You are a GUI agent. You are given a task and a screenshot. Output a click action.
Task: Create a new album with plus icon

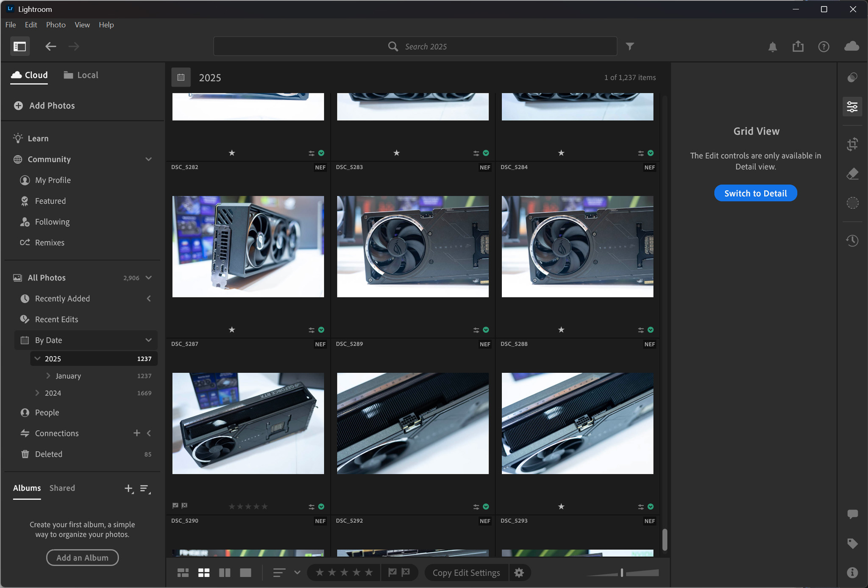(129, 488)
